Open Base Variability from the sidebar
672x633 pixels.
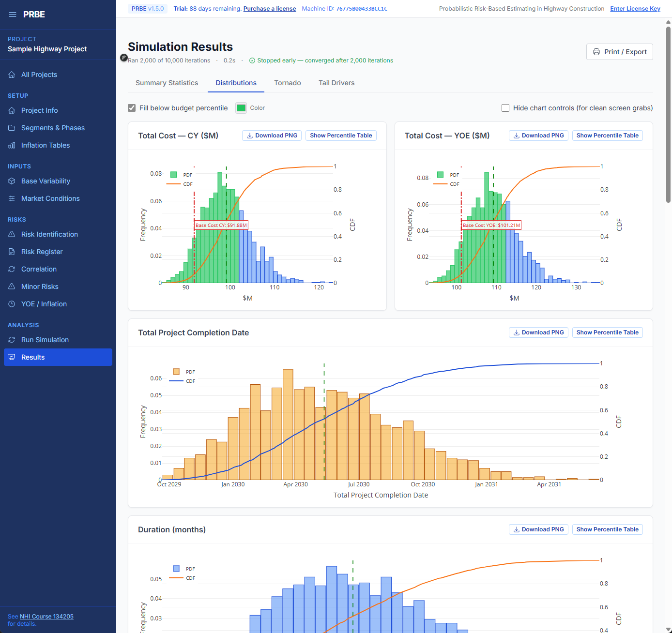click(45, 181)
